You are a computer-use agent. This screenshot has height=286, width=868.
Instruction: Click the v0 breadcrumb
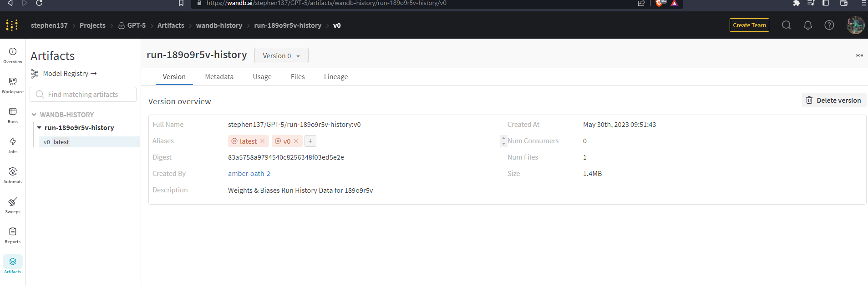point(337,25)
